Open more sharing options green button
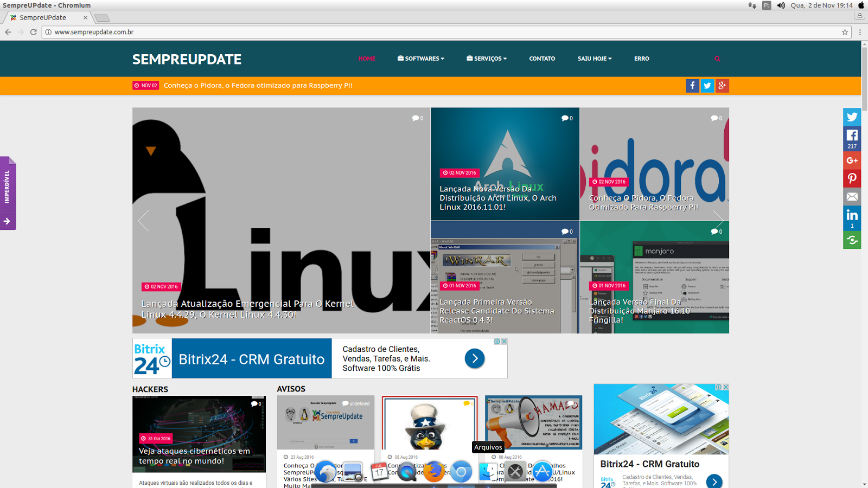868x488 pixels. tap(852, 240)
